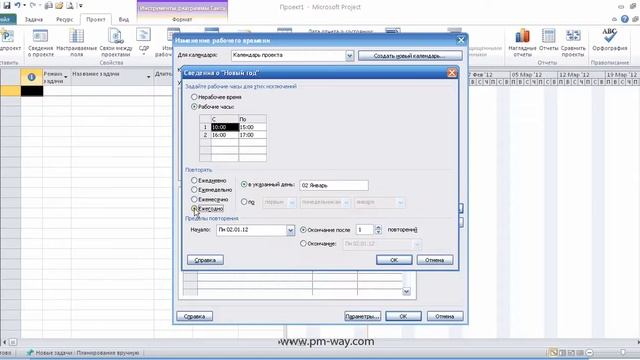
Task: Choose the Еженедельно recurrence option
Action: [194, 189]
